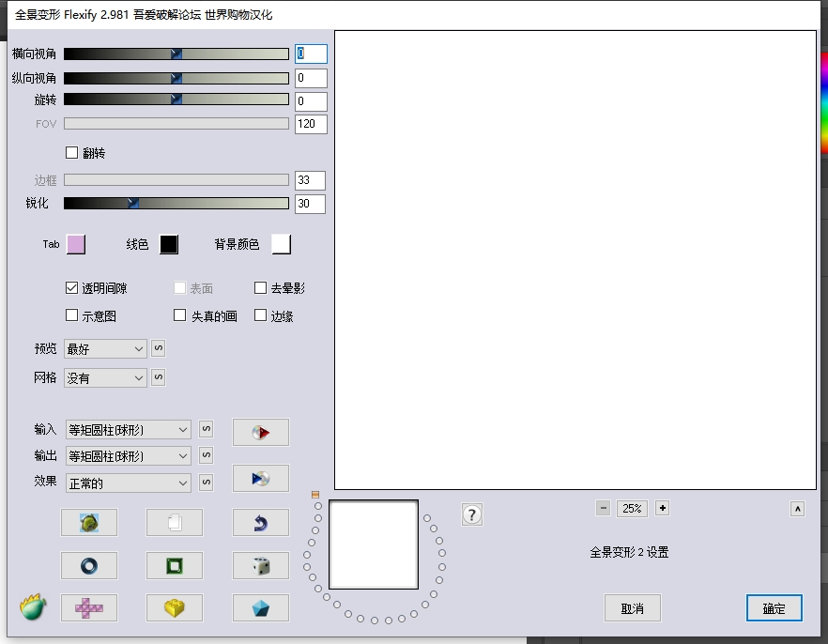828x644 pixels.
Task: Open the 输出 projection dropdown
Action: click(x=128, y=455)
